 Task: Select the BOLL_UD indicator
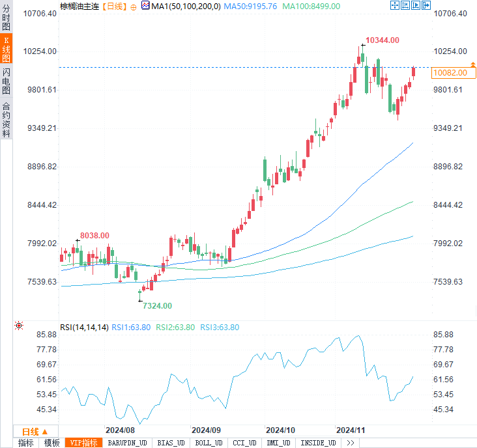pyautogui.click(x=209, y=443)
